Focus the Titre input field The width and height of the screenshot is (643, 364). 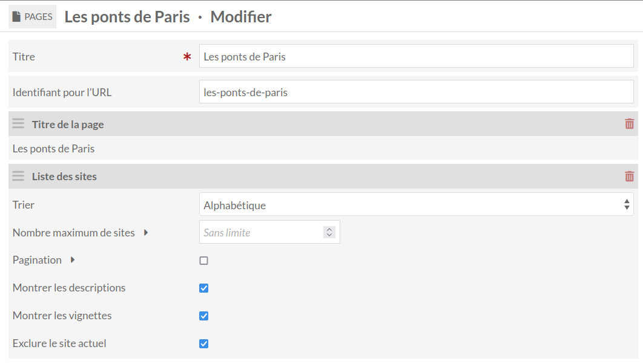pos(416,56)
